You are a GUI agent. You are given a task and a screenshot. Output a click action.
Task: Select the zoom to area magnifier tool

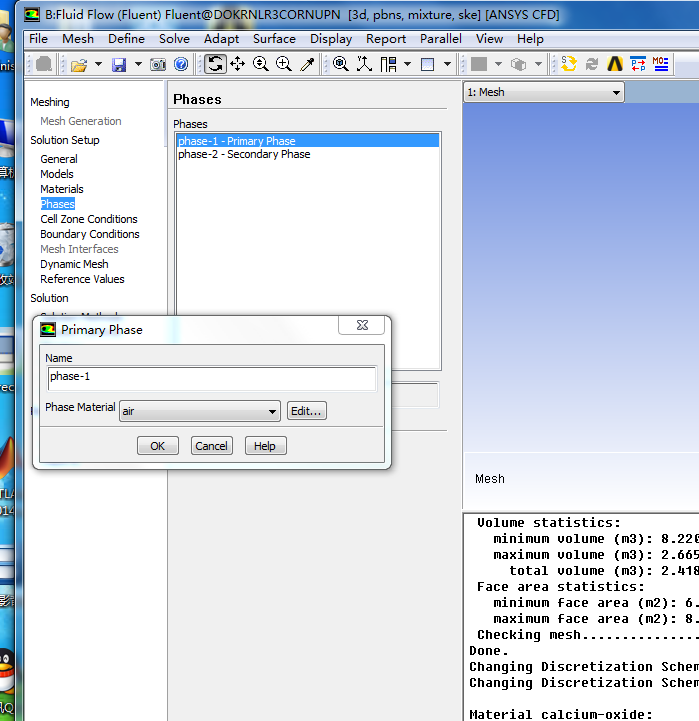click(x=284, y=64)
